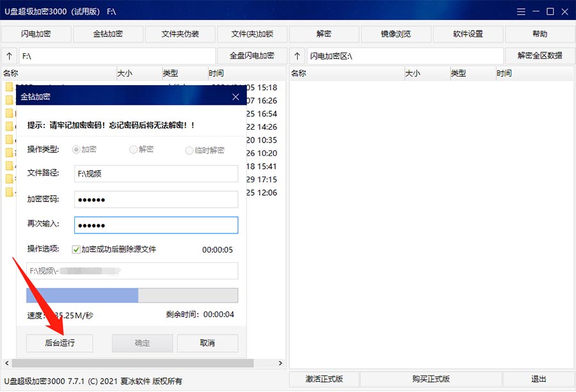Image resolution: width=576 pixels, height=392 pixels.
Task: Click the right scroll arrow of file list
Action: click(x=281, y=363)
